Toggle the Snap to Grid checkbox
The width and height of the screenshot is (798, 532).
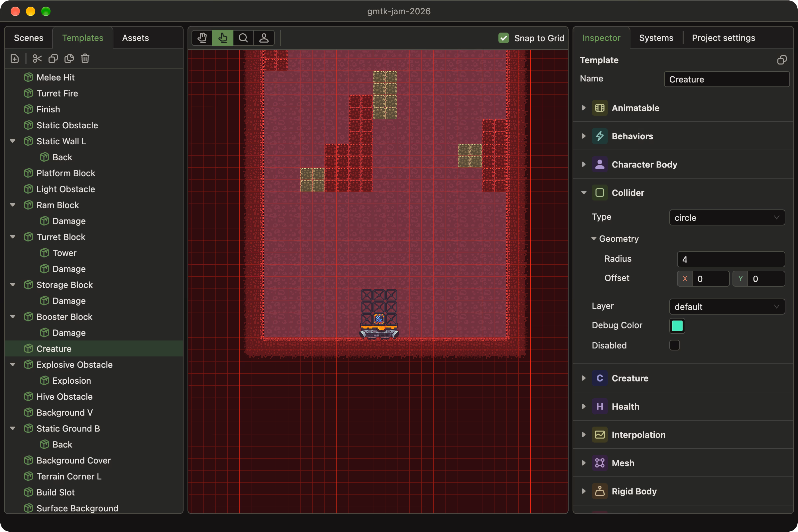504,38
